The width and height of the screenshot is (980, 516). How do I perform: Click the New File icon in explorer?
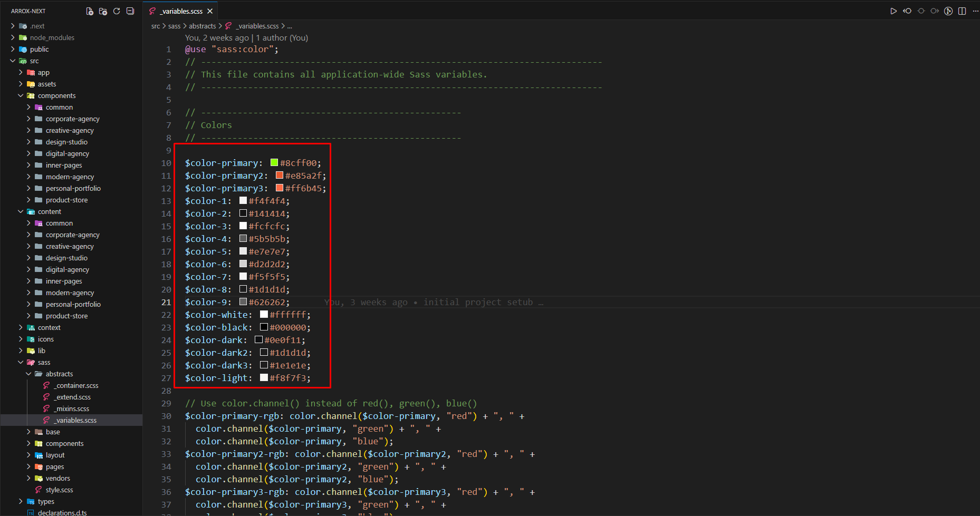90,11
